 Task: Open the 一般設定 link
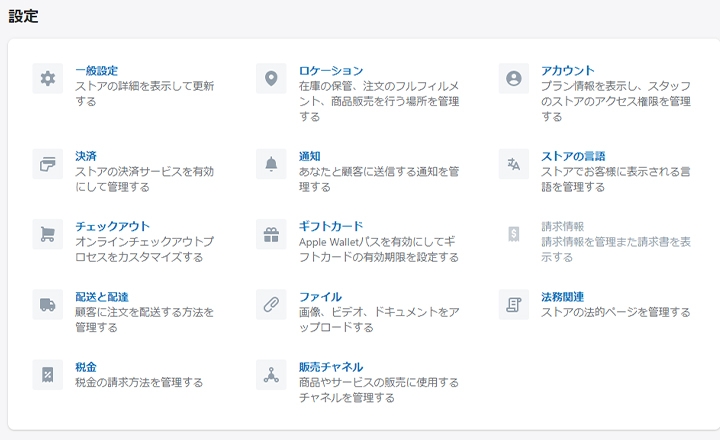(x=96, y=71)
